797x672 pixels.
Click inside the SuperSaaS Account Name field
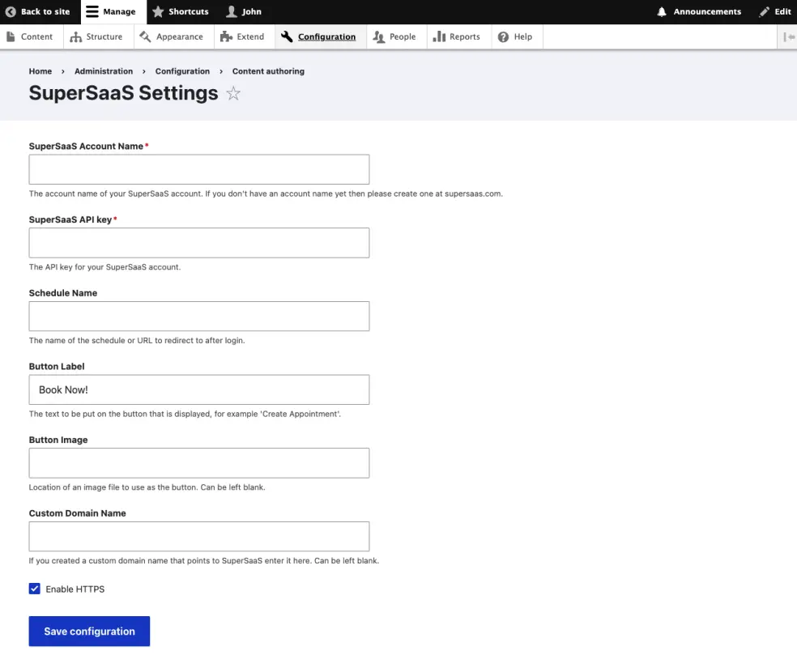click(198, 168)
